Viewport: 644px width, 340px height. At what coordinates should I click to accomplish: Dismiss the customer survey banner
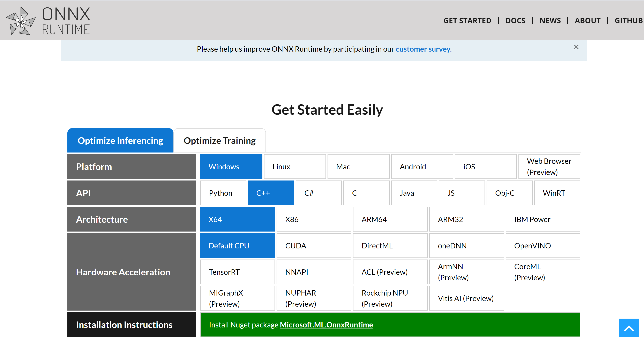tap(576, 47)
